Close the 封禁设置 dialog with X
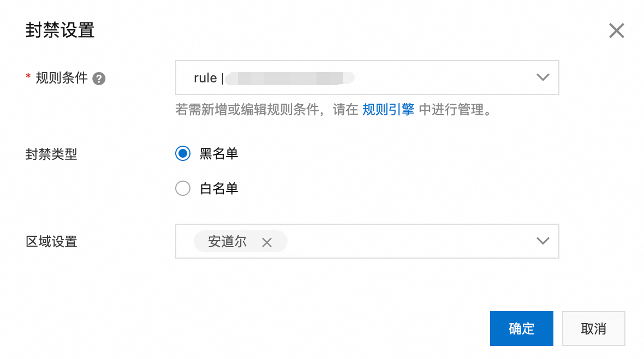The image size is (644, 359). [x=616, y=31]
